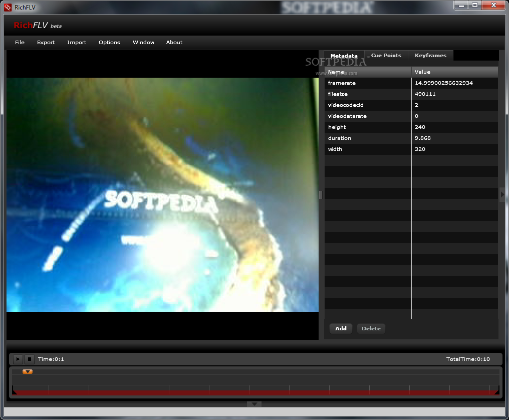
Task: Click the Time:0:1 label
Action: pos(51,359)
